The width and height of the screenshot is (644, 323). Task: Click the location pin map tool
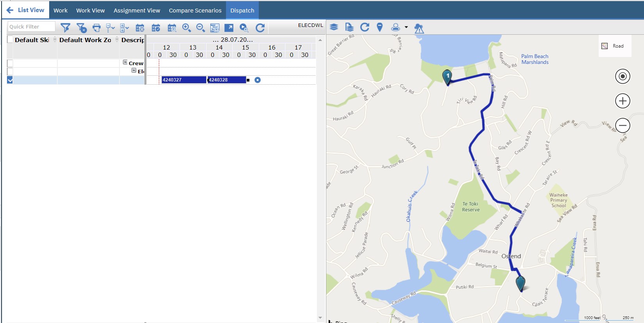(x=380, y=27)
